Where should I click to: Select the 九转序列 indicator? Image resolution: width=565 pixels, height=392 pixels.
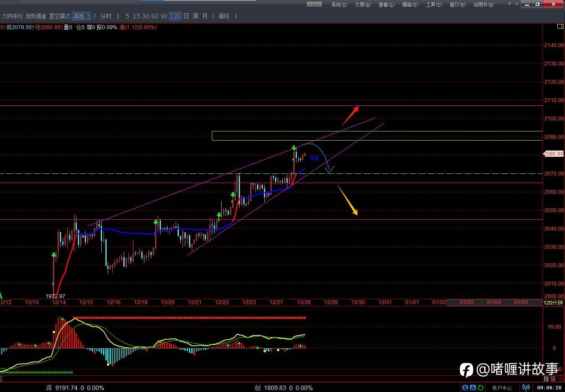tap(13, 16)
